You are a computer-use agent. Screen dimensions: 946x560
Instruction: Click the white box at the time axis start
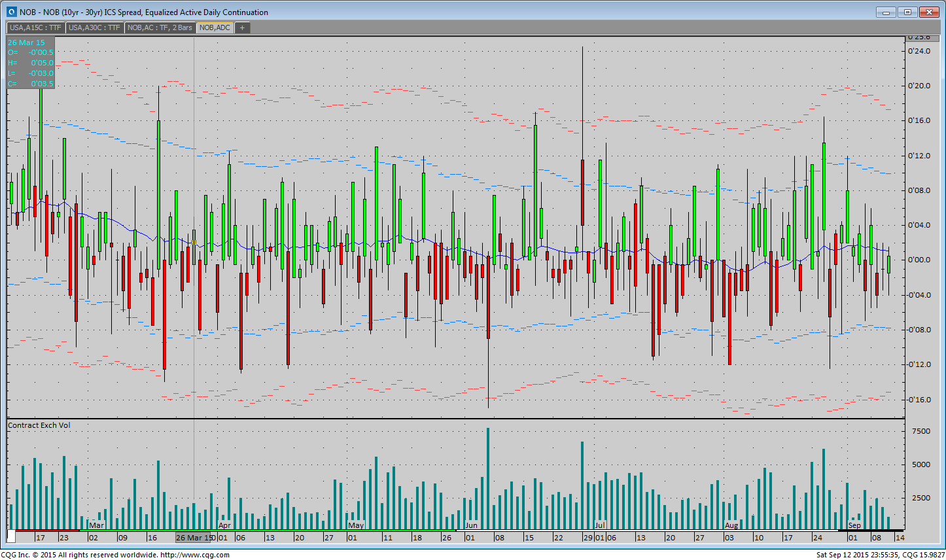11,537
